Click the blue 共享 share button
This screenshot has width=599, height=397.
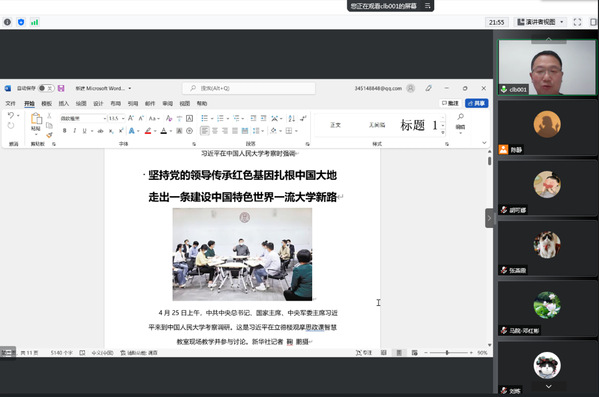(476, 103)
